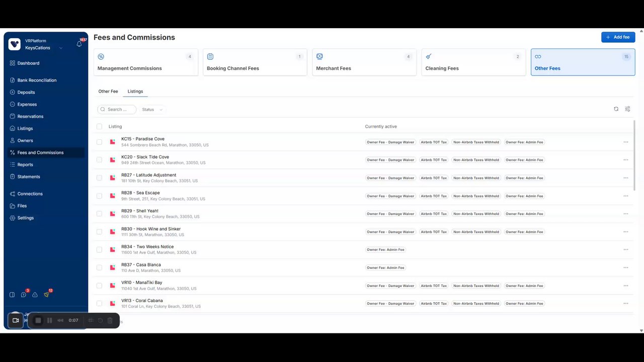Click the camera icon in recording bar
This screenshot has width=644, height=362.
pos(16,320)
